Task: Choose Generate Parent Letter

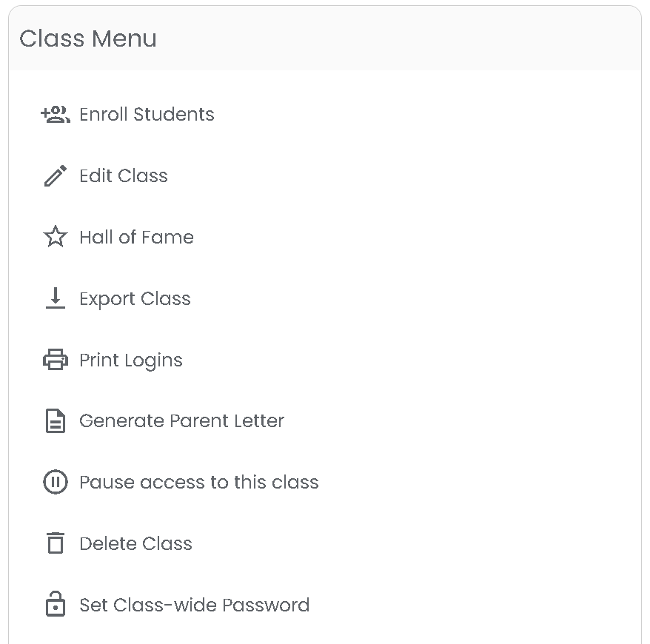Action: pyautogui.click(x=181, y=420)
